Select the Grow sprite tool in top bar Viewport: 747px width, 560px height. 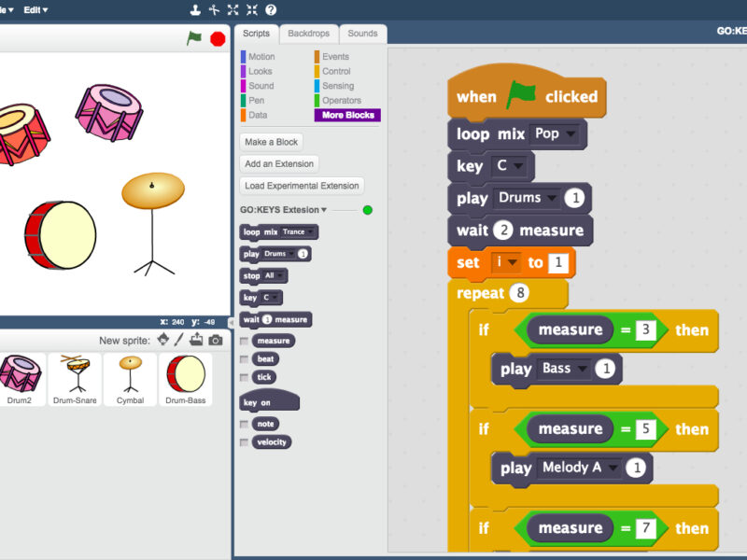(x=233, y=10)
